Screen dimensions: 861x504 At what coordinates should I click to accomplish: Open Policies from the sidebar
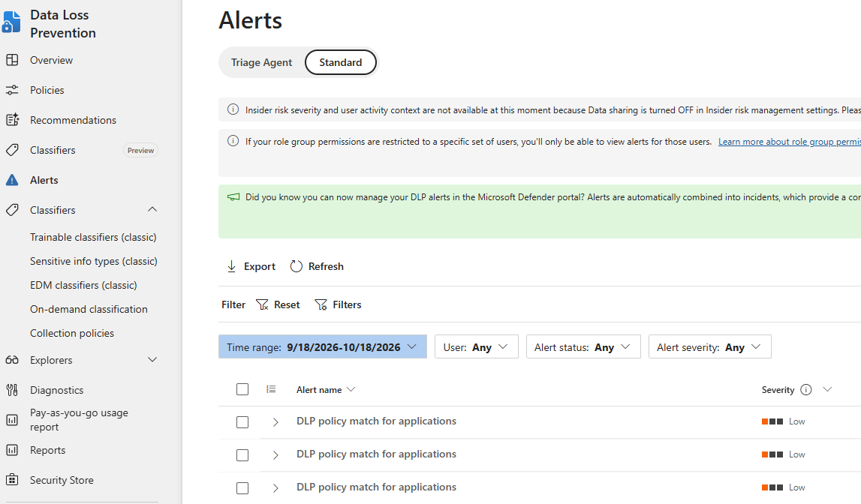47,90
